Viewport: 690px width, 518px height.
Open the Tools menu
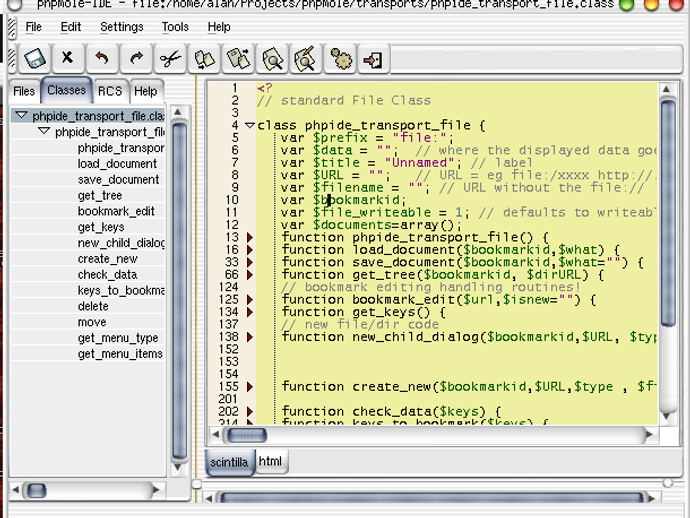175,27
